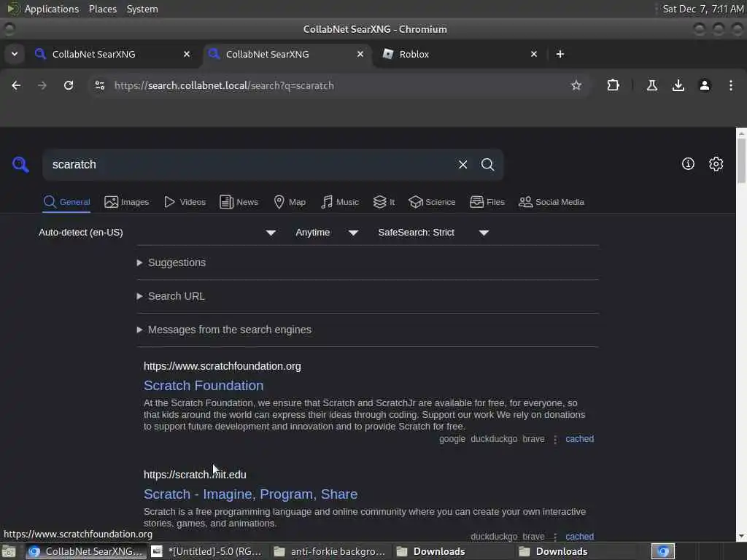This screenshot has width=747, height=560.
Task: Open the profile avatar icon
Action: 704,86
